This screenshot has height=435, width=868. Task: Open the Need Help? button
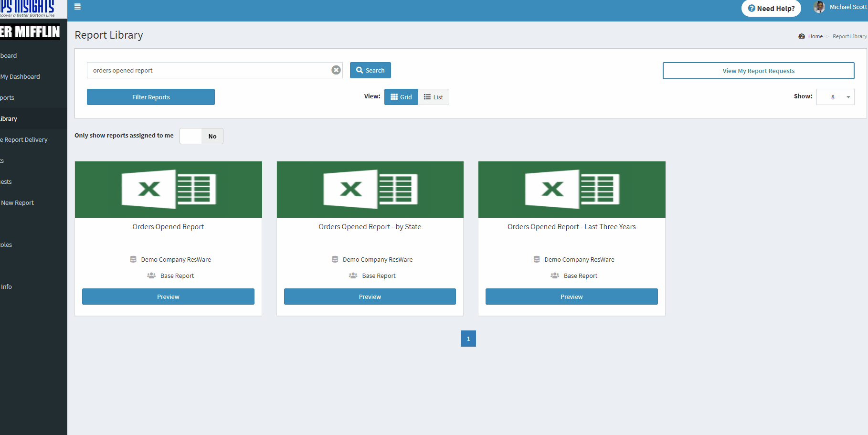771,8
